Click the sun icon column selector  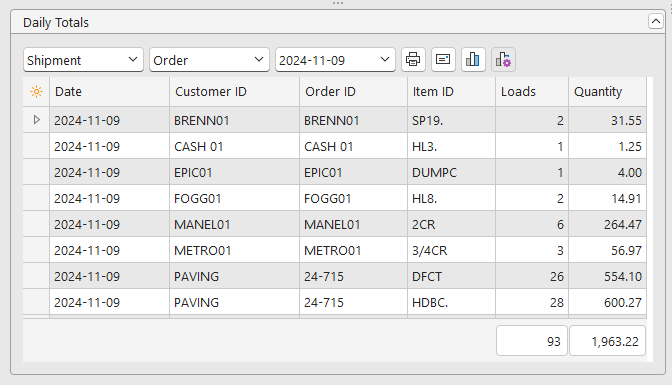point(36,91)
